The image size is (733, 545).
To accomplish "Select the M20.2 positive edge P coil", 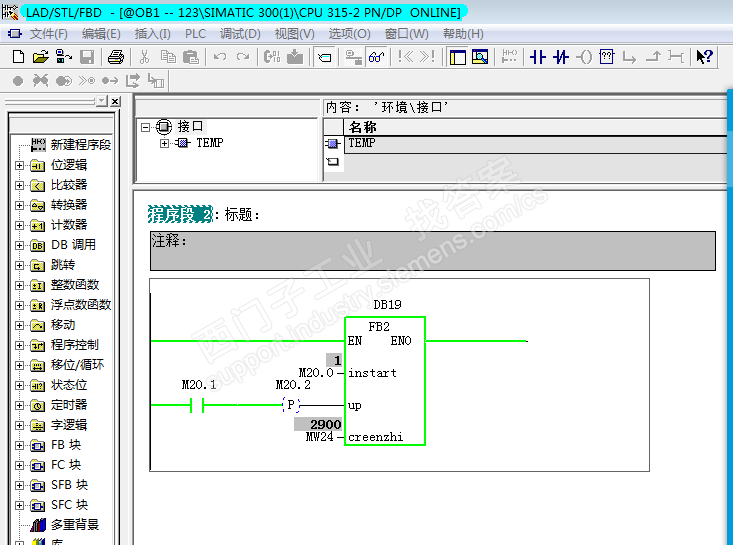I will tap(291, 405).
